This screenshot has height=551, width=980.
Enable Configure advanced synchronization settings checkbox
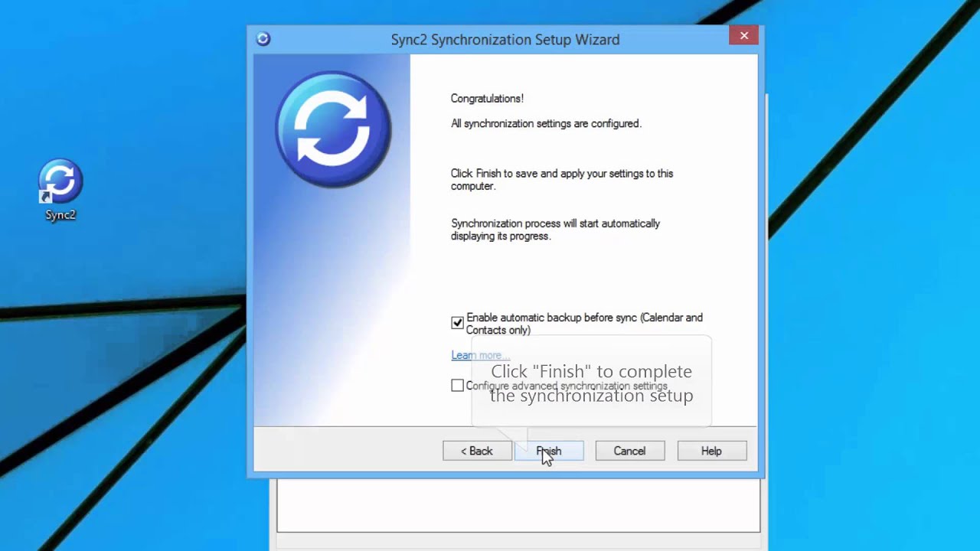(x=457, y=386)
